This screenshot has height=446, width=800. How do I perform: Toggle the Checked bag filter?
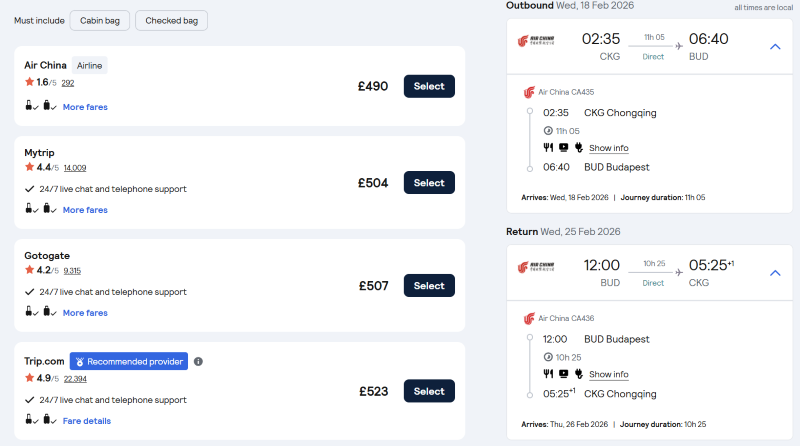pyautogui.click(x=171, y=21)
